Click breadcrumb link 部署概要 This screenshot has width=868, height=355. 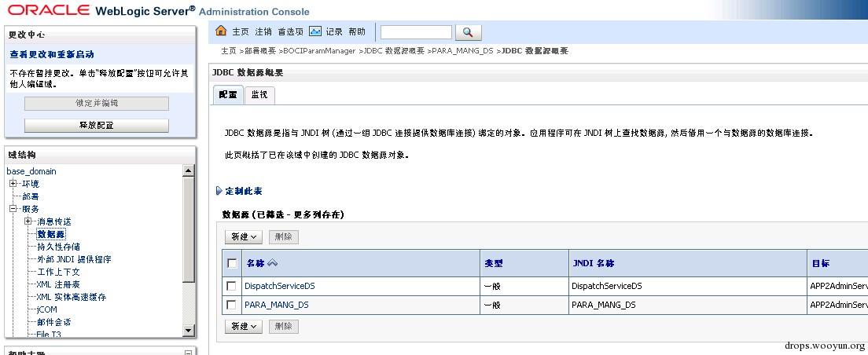(260, 51)
